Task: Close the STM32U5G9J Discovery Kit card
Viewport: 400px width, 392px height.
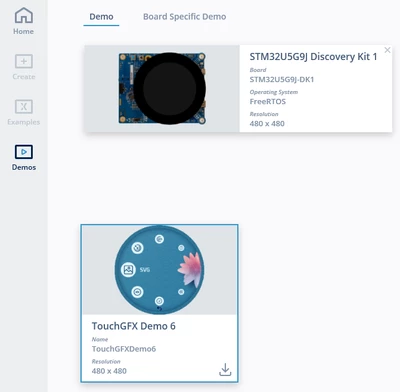Action: tap(387, 50)
